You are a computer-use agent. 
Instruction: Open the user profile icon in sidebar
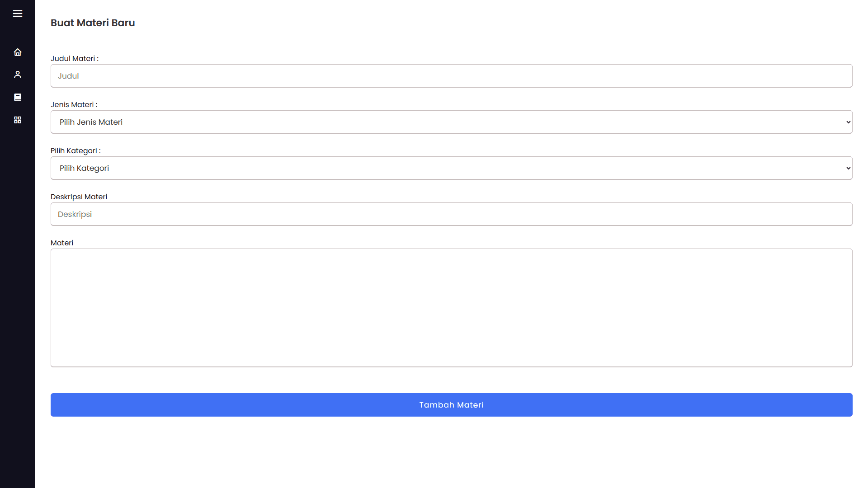click(18, 75)
